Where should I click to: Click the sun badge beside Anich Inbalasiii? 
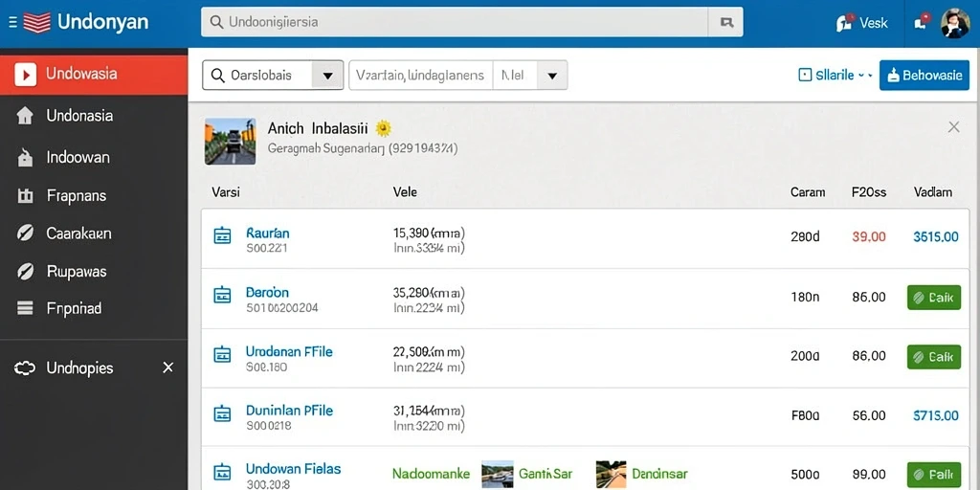(x=383, y=129)
